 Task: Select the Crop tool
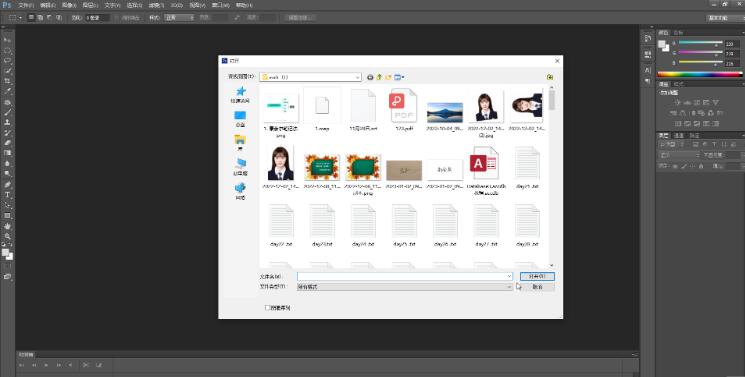[8, 81]
